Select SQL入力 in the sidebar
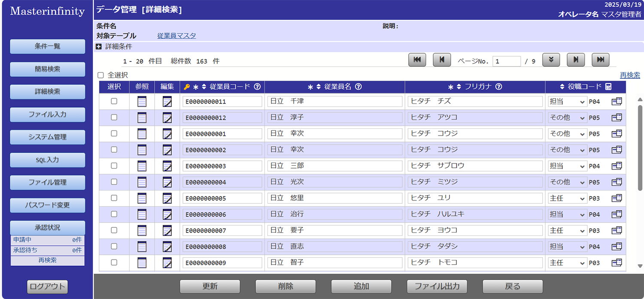The width and height of the screenshot is (644, 299). [48, 160]
